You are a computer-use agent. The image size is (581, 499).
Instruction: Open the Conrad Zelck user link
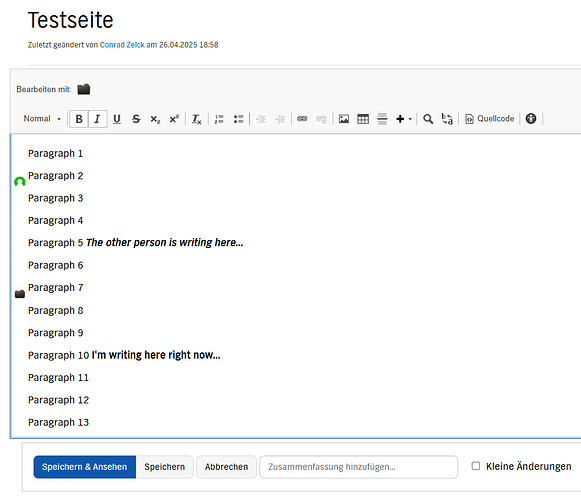coord(122,45)
